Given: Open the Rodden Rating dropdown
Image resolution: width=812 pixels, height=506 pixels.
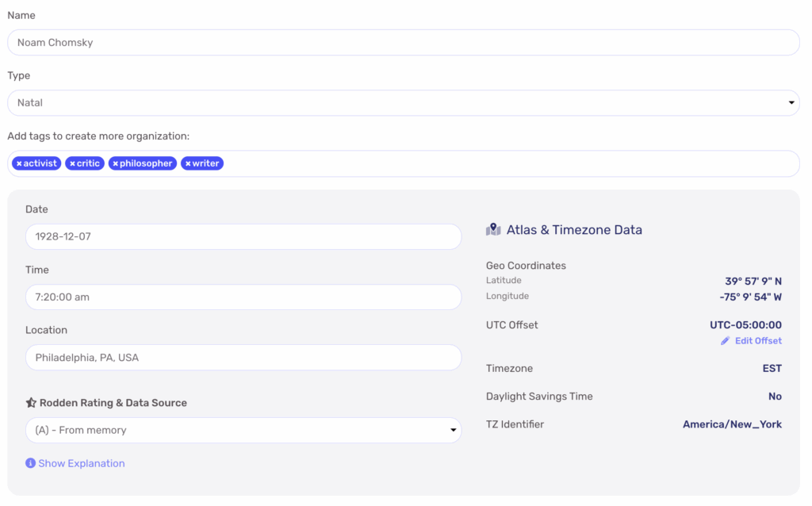Looking at the screenshot, I should click(x=243, y=430).
